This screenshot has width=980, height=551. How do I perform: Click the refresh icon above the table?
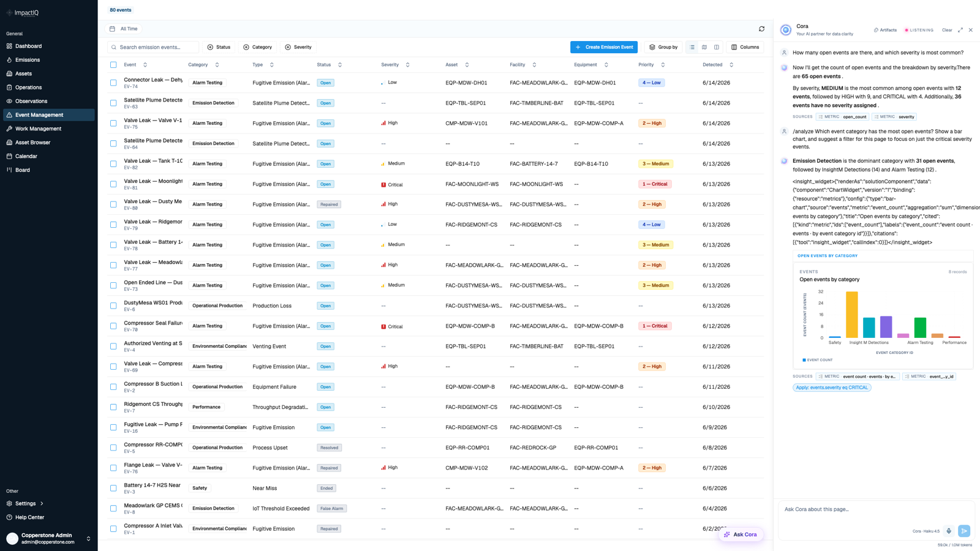761,29
